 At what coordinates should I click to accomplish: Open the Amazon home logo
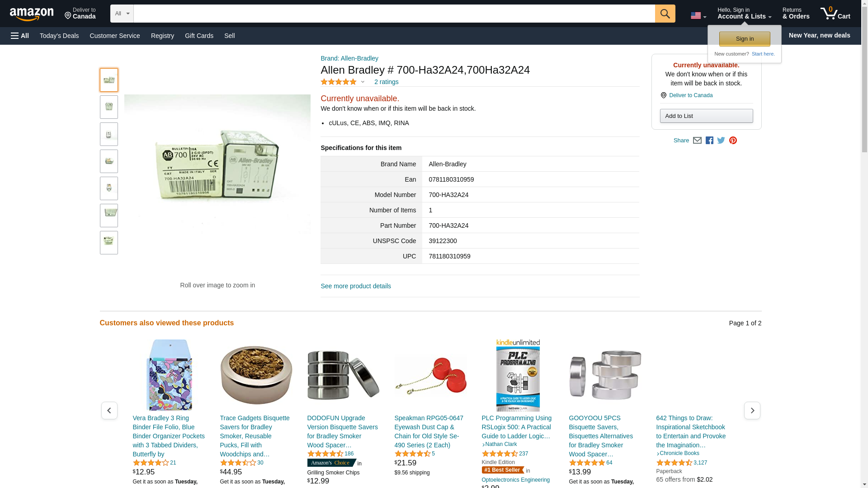point(32,14)
